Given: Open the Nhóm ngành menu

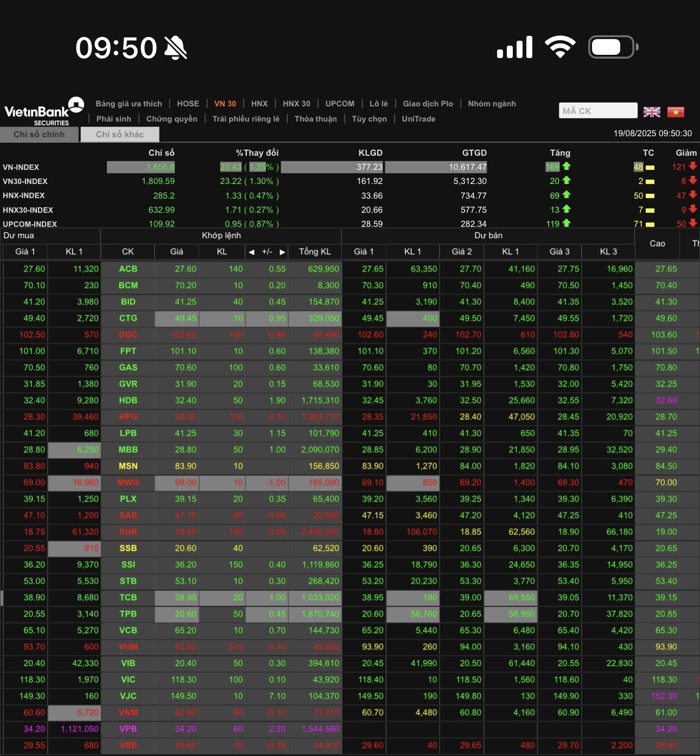Looking at the screenshot, I should (x=492, y=104).
